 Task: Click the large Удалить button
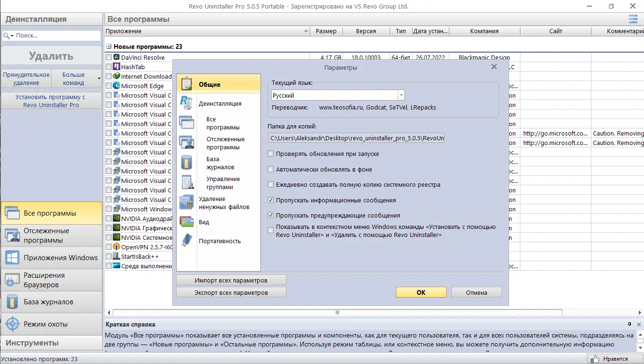51,56
